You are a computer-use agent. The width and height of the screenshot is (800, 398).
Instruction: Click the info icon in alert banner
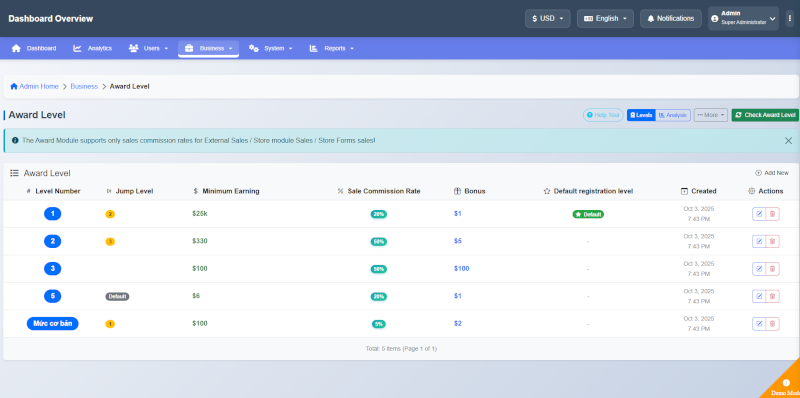(15, 140)
